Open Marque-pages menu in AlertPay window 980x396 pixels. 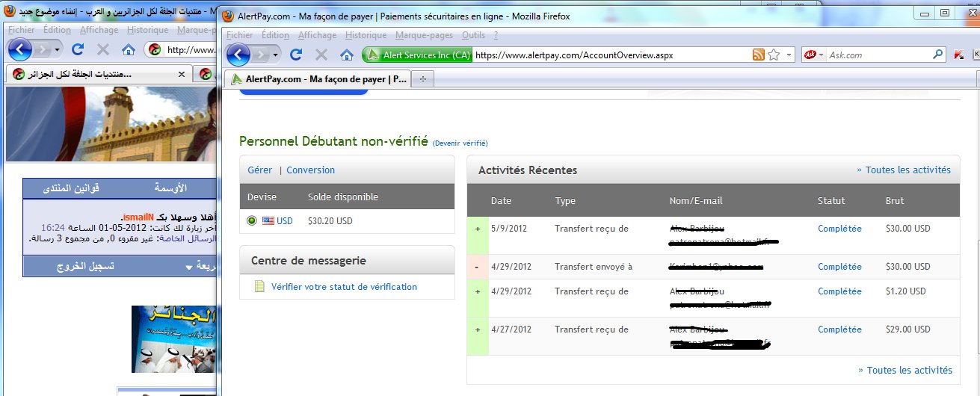pyautogui.click(x=425, y=34)
